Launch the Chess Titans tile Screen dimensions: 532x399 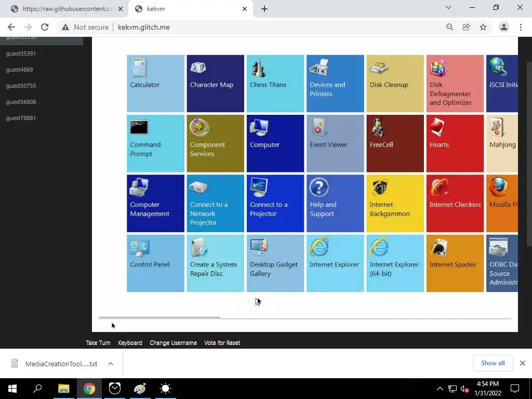pyautogui.click(x=275, y=84)
